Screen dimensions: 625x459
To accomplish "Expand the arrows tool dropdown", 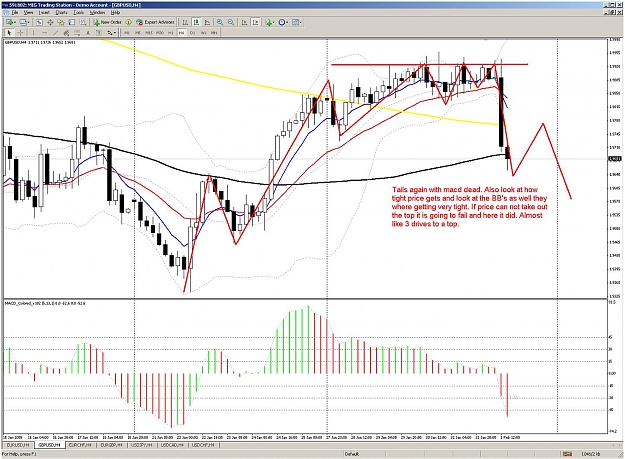I will (115, 33).
